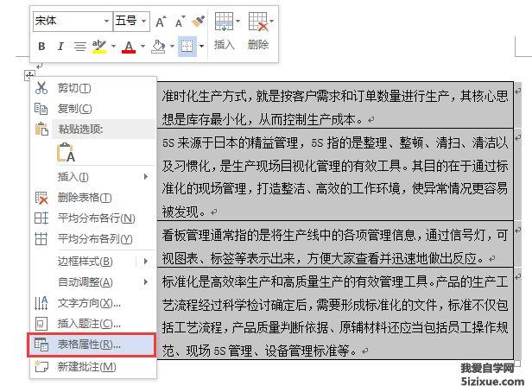The height and width of the screenshot is (392, 532).
Task: Click the 插入 label in mini toolbar
Action: (224, 44)
